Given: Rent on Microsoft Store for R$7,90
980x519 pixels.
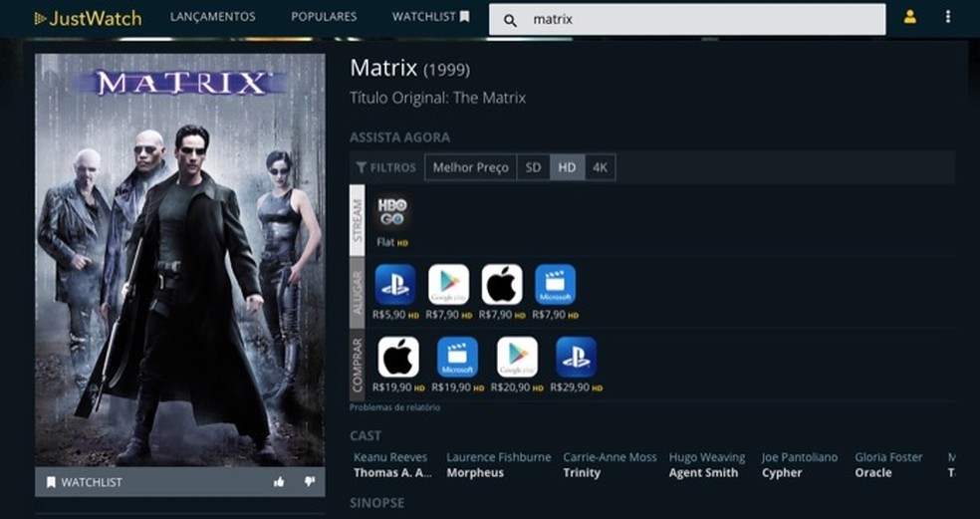Looking at the screenshot, I should coord(555,285).
